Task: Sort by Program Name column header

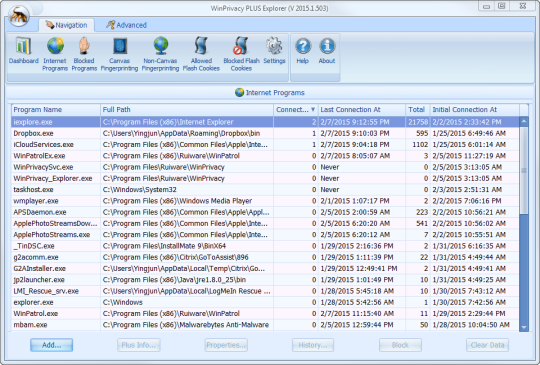Action: click(x=56, y=110)
